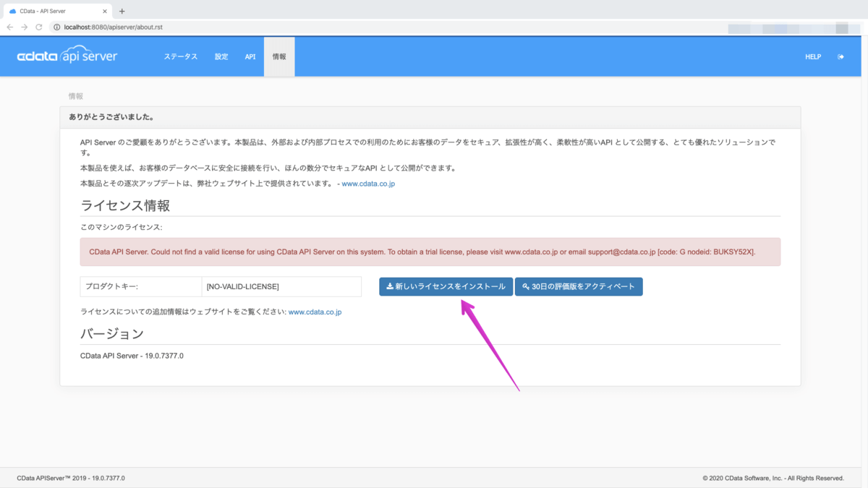The image size is (868, 488).
Task: Close the CData - API Server tab
Action: coord(105,11)
